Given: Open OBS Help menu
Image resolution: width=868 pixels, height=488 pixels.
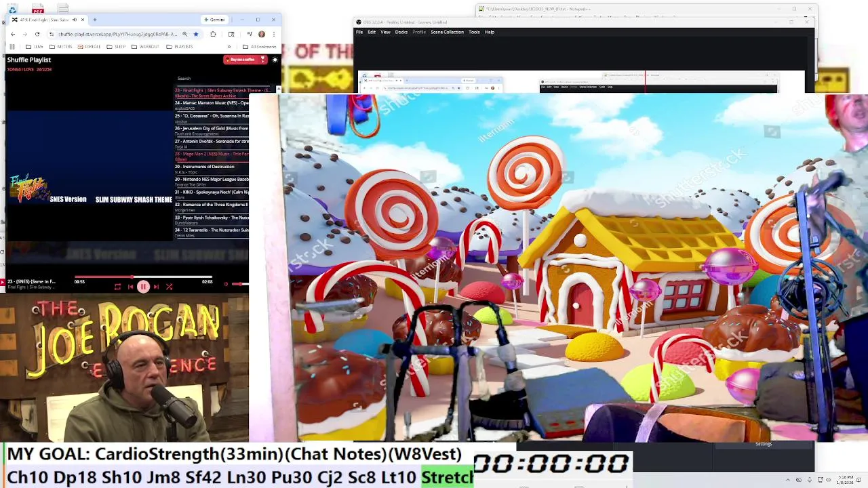Looking at the screenshot, I should 490,32.
